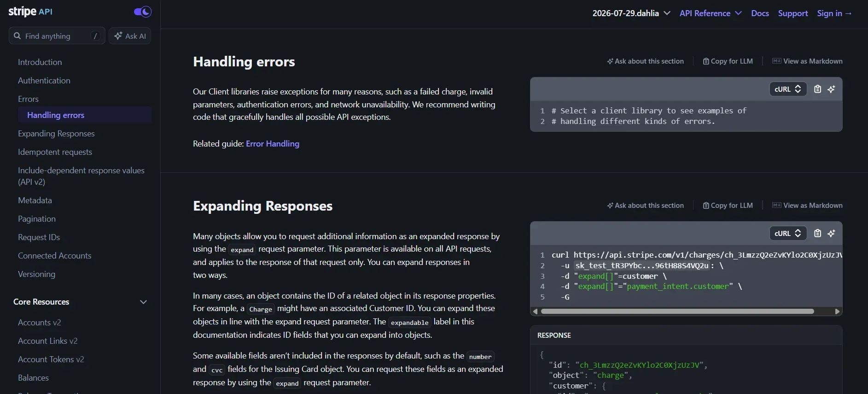
Task: Click Sign in
Action: [834, 13]
